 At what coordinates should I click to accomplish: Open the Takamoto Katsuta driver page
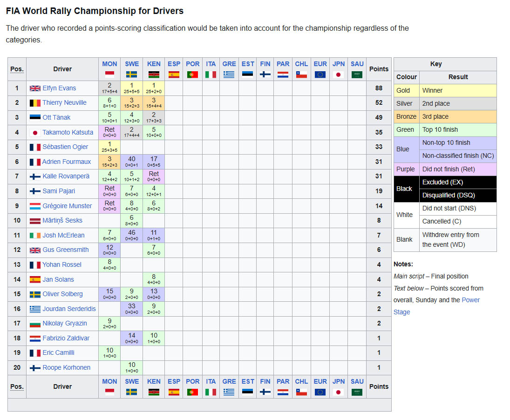[68, 132]
